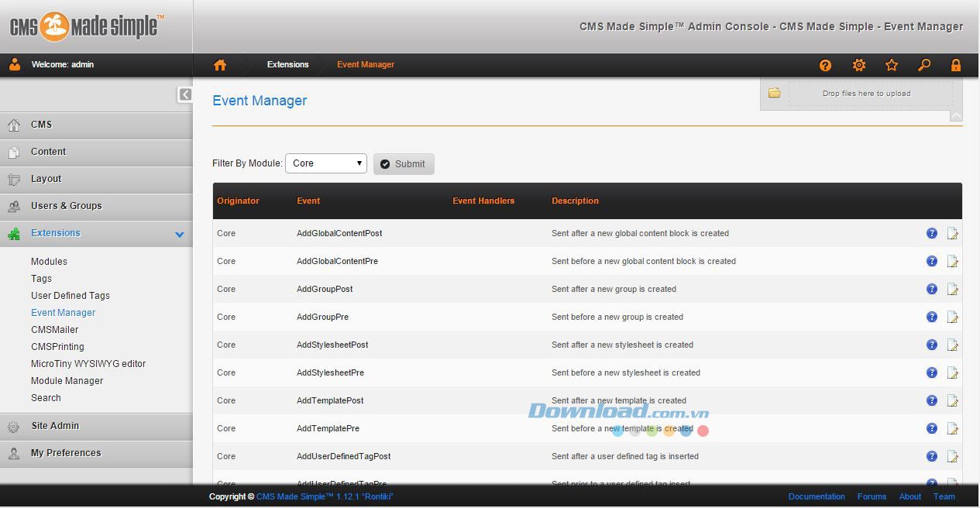
Task: Edit the AddGlobalContentPost event handler
Action: (x=953, y=233)
